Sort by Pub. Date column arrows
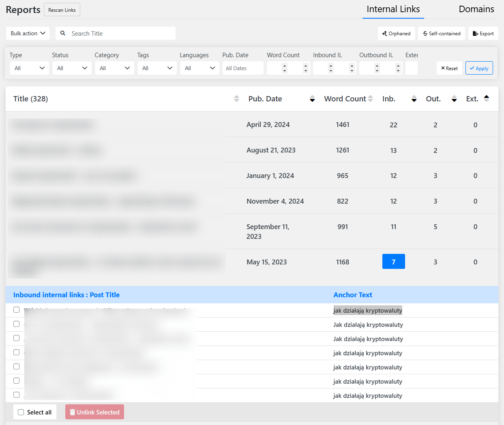504x425 pixels. (312, 99)
